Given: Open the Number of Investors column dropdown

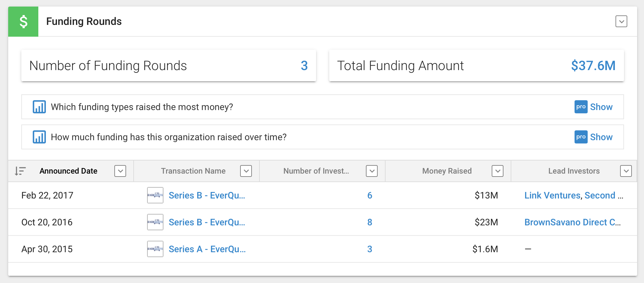Looking at the screenshot, I should pyautogui.click(x=372, y=171).
